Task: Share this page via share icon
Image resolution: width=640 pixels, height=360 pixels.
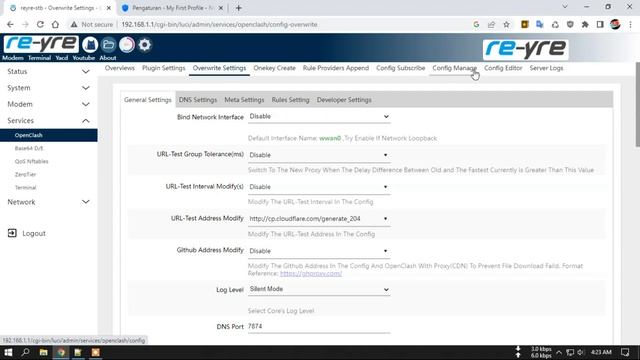Action: [491, 24]
